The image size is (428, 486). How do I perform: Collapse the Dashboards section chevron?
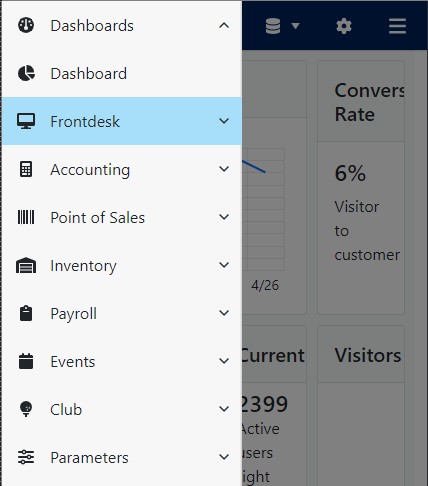[x=224, y=25]
